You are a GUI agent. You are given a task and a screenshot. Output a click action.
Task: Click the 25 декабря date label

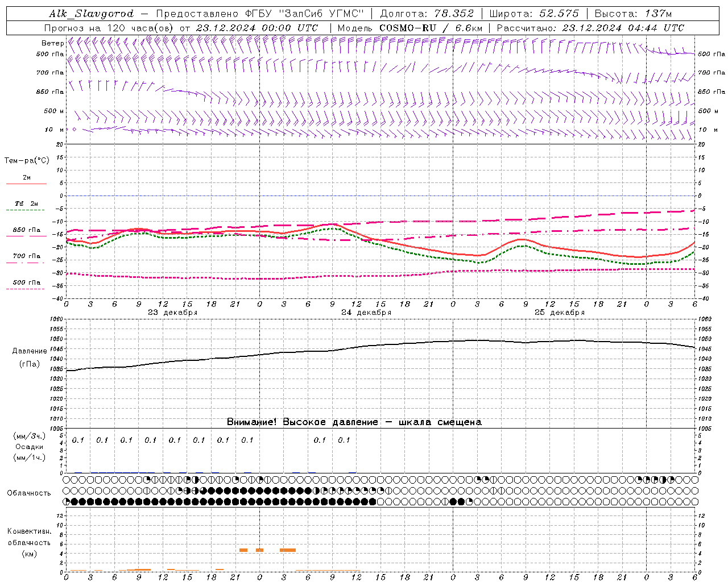point(559,313)
